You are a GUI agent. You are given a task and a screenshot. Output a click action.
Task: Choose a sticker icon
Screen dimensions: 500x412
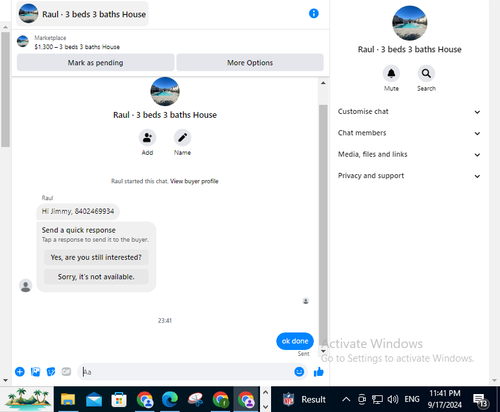[x=51, y=372]
